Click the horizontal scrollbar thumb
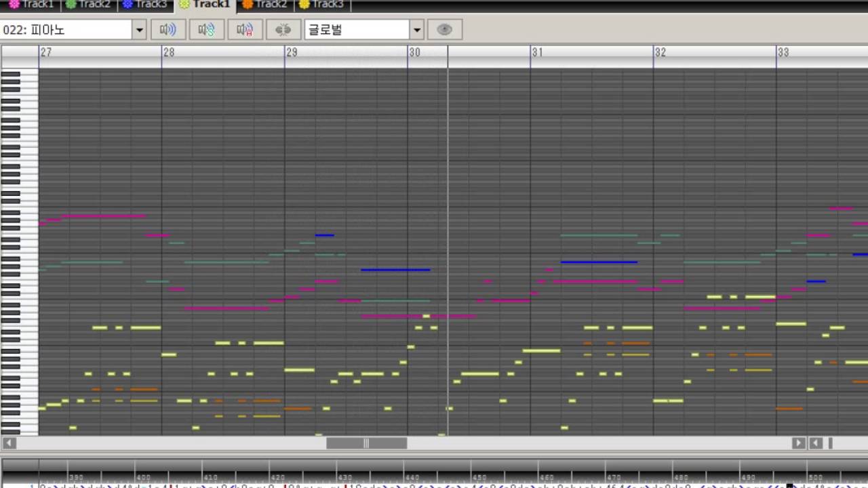This screenshot has height=488, width=868. coord(366,443)
